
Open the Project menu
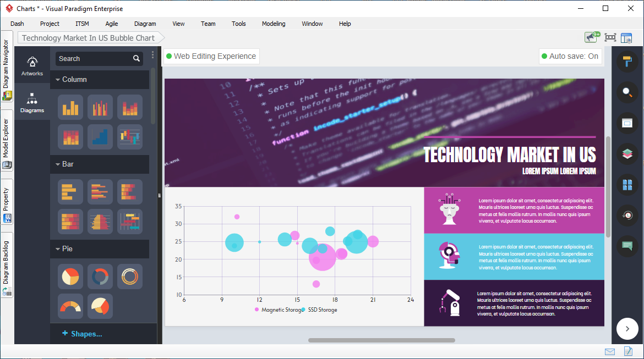point(50,24)
